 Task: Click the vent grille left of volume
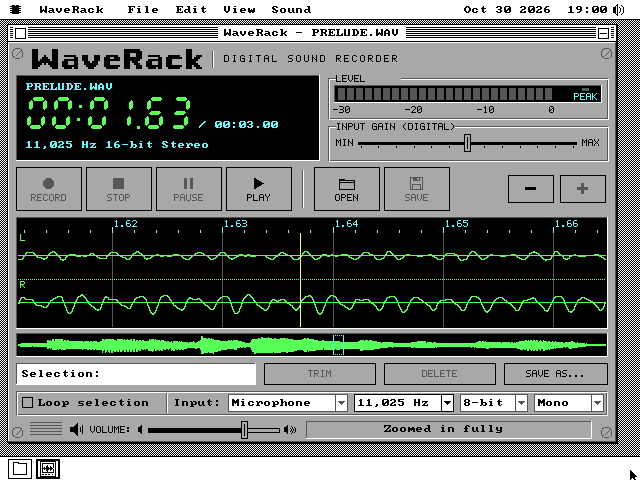(46, 429)
